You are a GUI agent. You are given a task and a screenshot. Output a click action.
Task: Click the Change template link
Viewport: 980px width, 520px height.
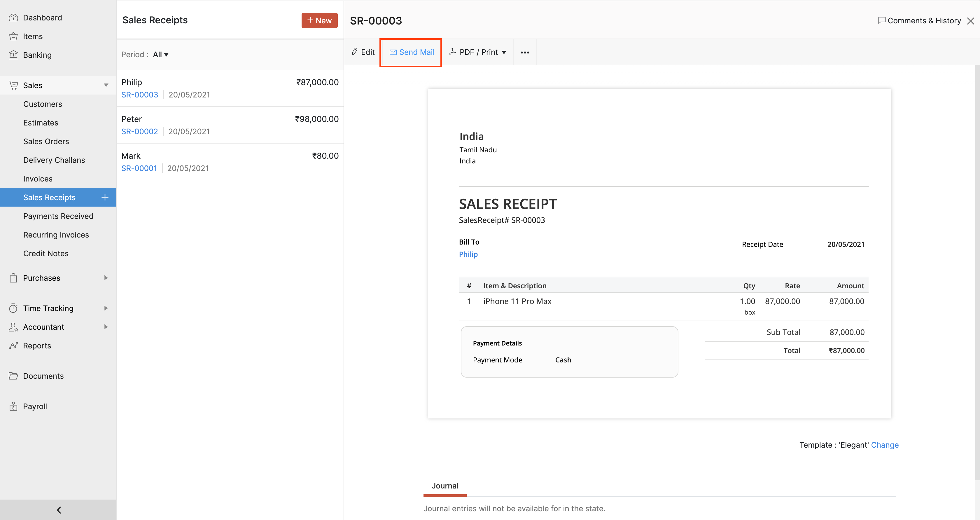pos(885,445)
